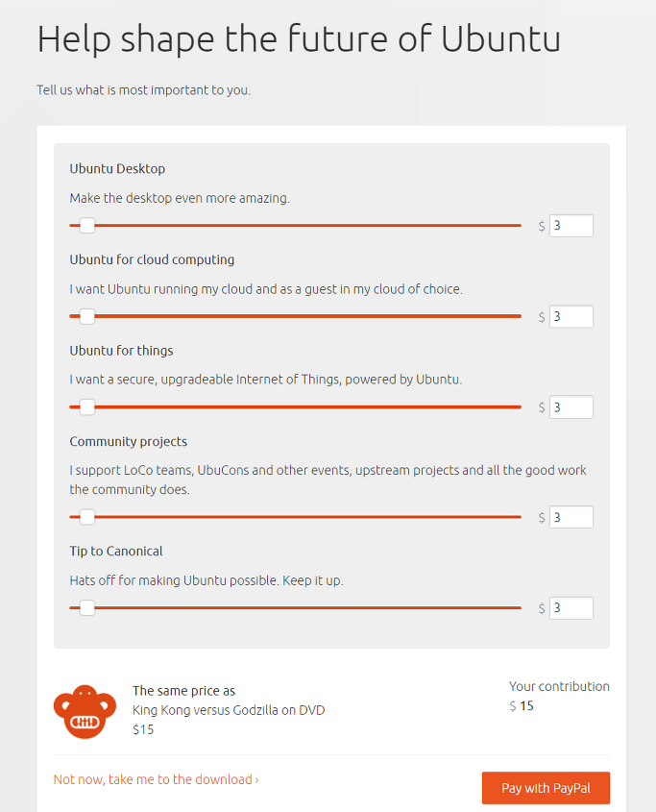Screen dimensions: 656x812
Task: Focus the Community projects amount field
Action: point(571,517)
